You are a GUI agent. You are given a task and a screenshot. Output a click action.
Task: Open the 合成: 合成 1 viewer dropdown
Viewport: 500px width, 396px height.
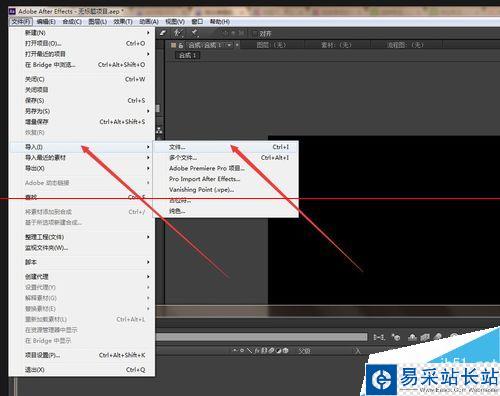click(x=230, y=45)
